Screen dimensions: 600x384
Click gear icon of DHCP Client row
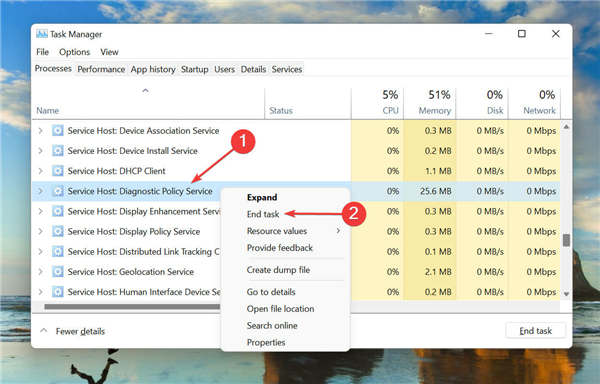[58, 171]
